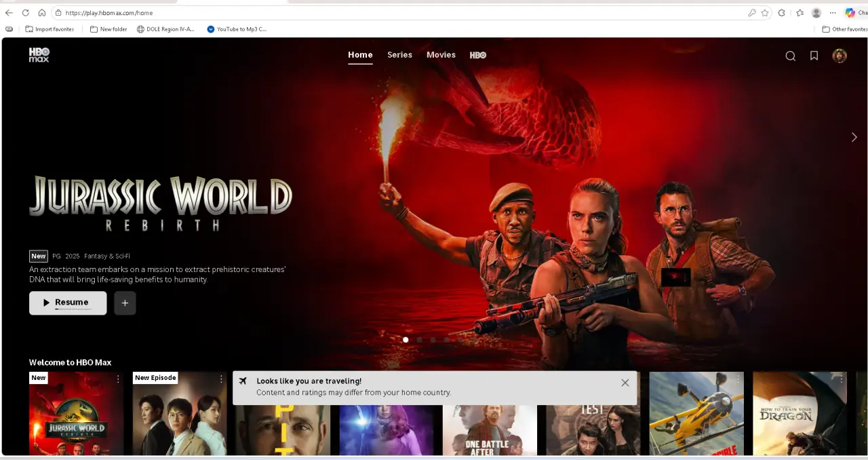
Task: Open Import favorites bookmark
Action: (x=50, y=29)
